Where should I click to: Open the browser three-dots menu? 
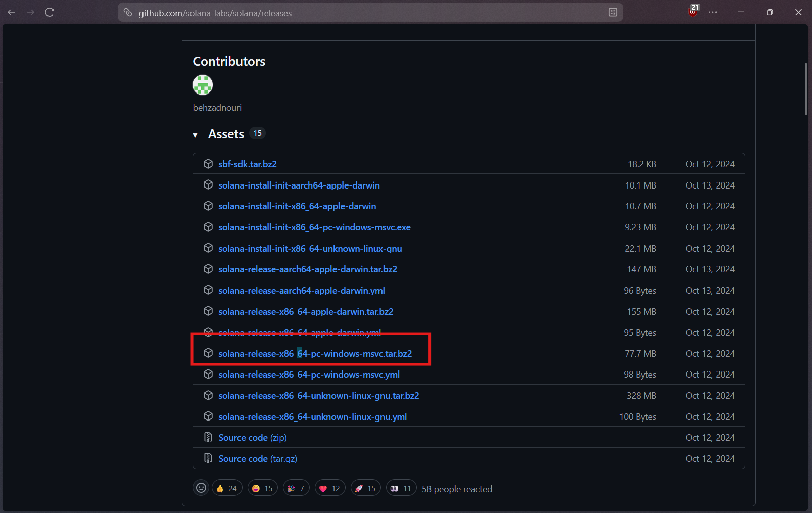pos(713,12)
